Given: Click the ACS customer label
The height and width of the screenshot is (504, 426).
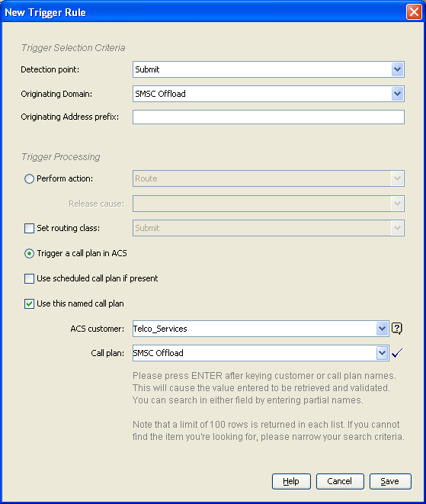Looking at the screenshot, I should [x=97, y=329].
